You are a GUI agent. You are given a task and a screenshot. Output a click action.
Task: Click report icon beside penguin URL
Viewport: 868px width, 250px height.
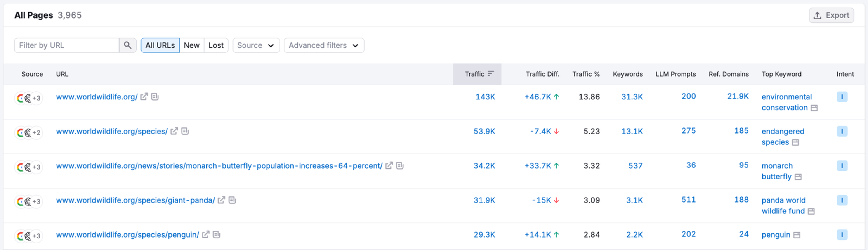click(x=217, y=234)
